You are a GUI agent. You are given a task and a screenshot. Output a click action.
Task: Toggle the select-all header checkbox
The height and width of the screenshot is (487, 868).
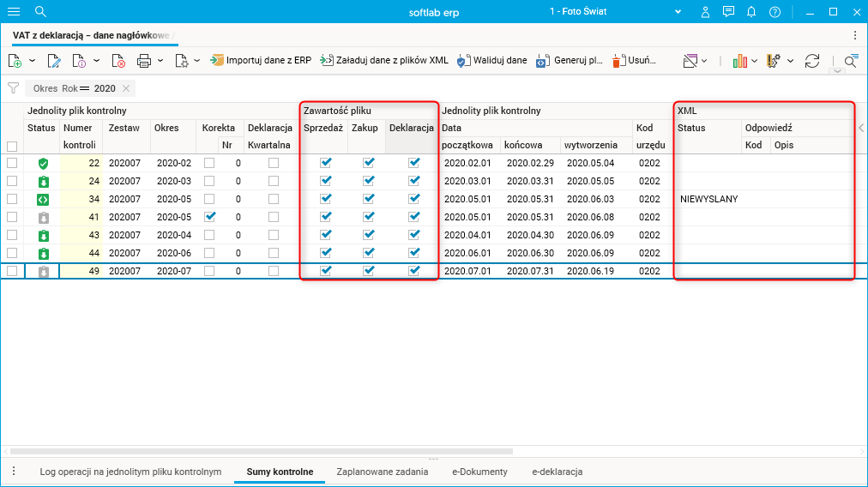pyautogui.click(x=12, y=147)
